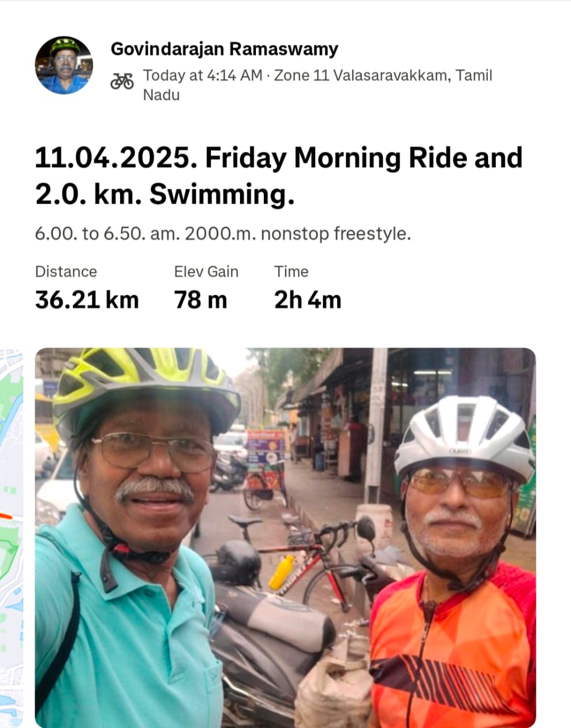Tap the "Today at 4:14 AM" timestamp
The image size is (571, 728).
202,76
